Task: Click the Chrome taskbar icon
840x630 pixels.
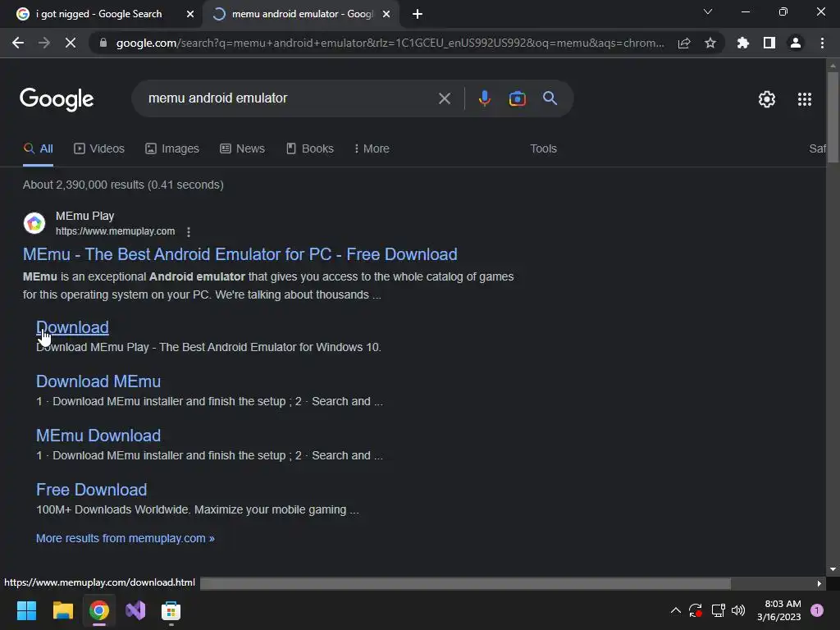Action: (99, 610)
